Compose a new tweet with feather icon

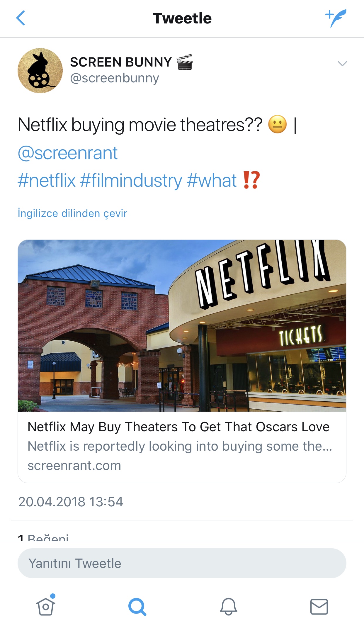tap(336, 18)
